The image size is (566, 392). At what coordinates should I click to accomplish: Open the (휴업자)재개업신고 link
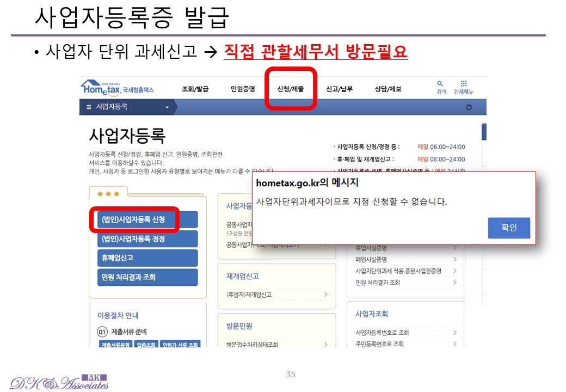click(249, 295)
